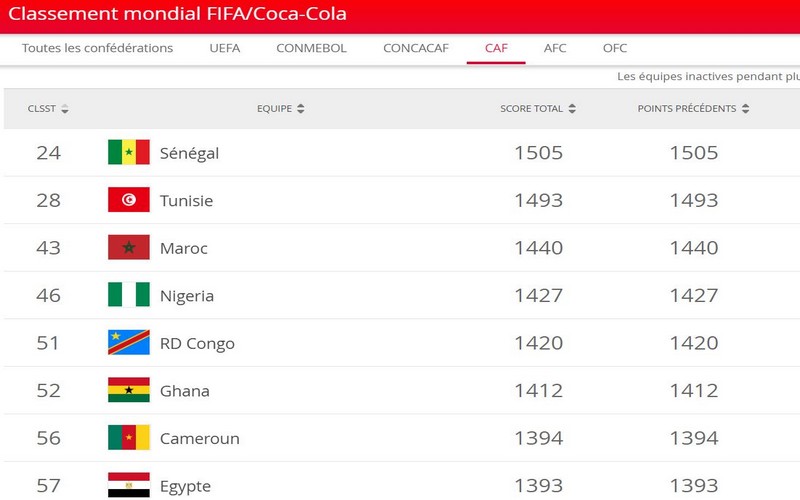Sort by SCORE TOTAL column

coord(538,109)
